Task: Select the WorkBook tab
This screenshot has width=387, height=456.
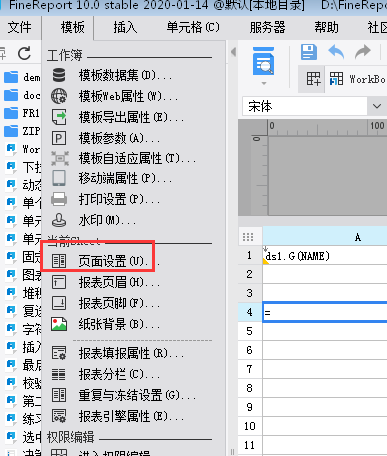Action: coord(357,79)
